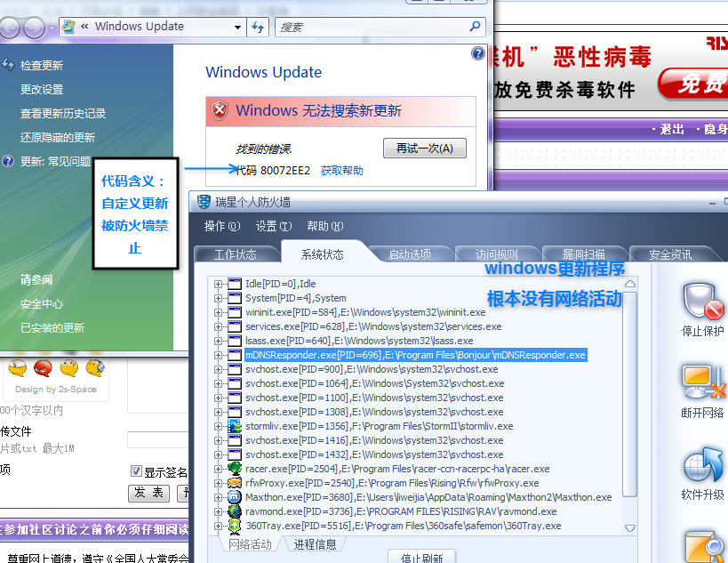Switch to the 启动选项 tab
This screenshot has height=563, width=728.
410,254
